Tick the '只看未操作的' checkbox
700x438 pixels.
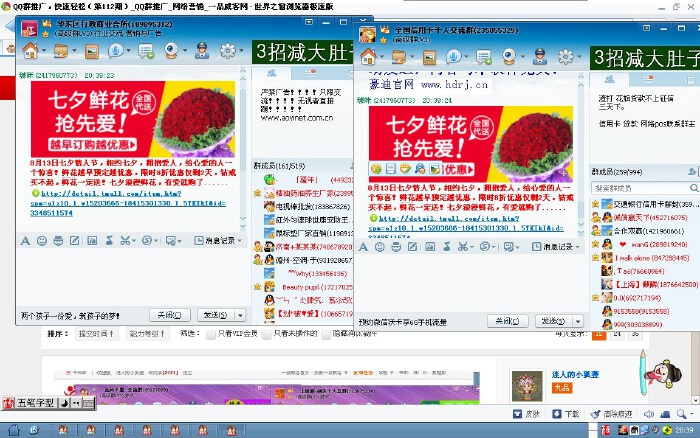click(x=267, y=334)
